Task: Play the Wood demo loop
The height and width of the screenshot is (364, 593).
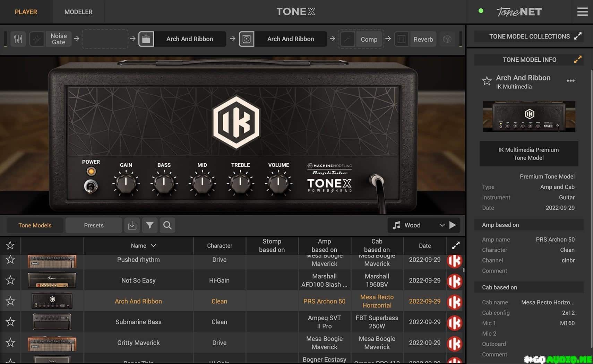Action: click(453, 225)
